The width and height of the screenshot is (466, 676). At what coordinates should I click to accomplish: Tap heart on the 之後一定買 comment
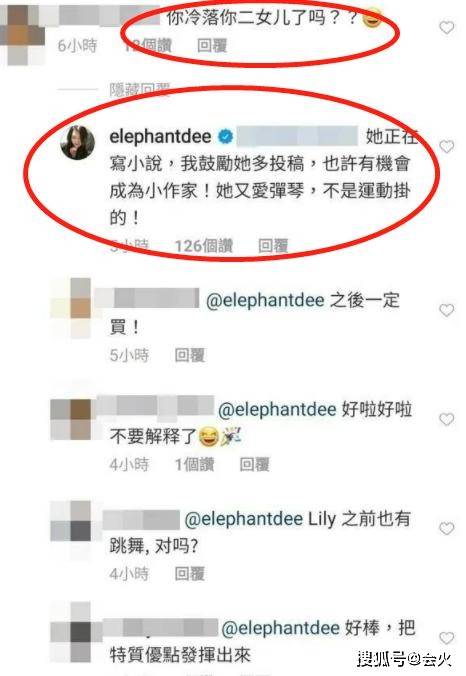coord(447,310)
